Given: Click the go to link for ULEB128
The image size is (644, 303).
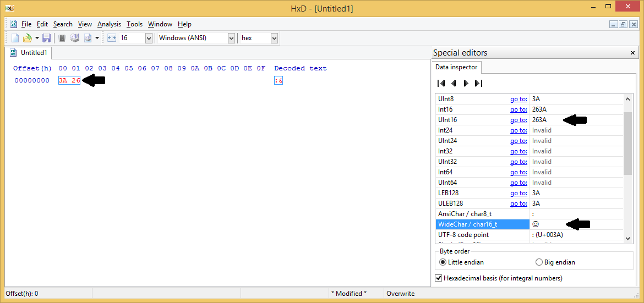Looking at the screenshot, I should (519, 203).
